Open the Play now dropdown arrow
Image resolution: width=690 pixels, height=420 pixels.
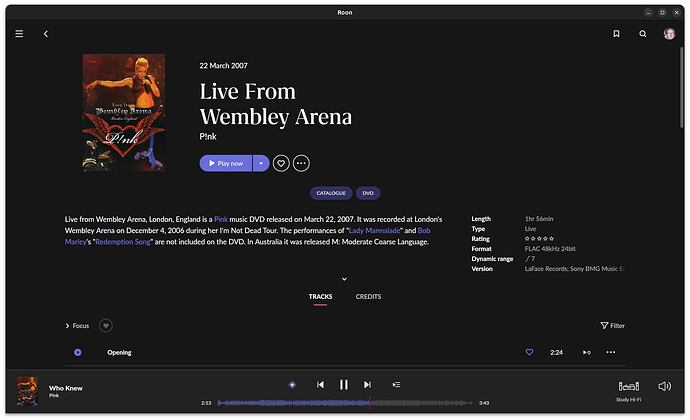261,163
